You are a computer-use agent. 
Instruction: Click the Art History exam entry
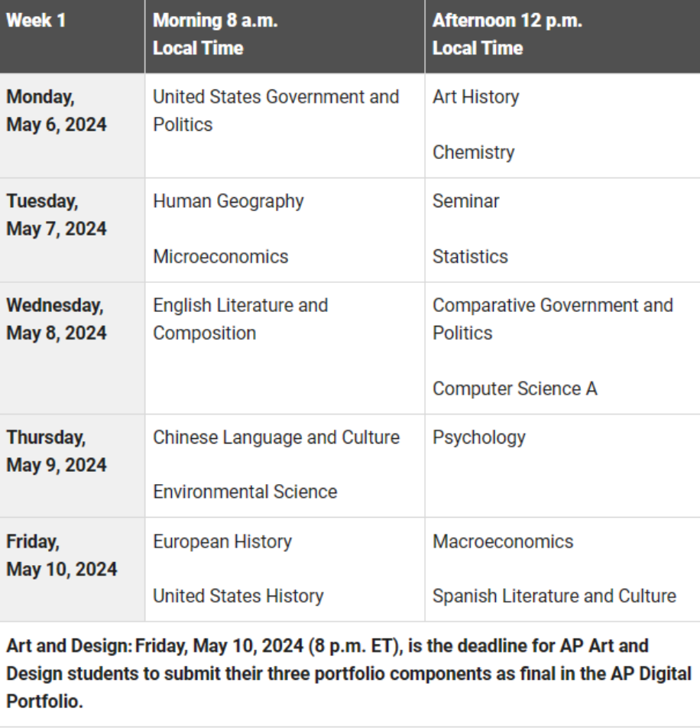[x=475, y=97]
